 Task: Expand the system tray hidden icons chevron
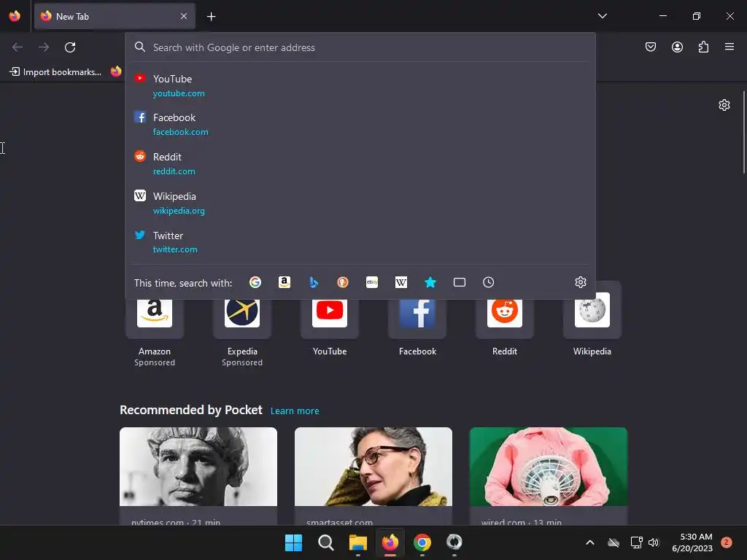point(589,542)
